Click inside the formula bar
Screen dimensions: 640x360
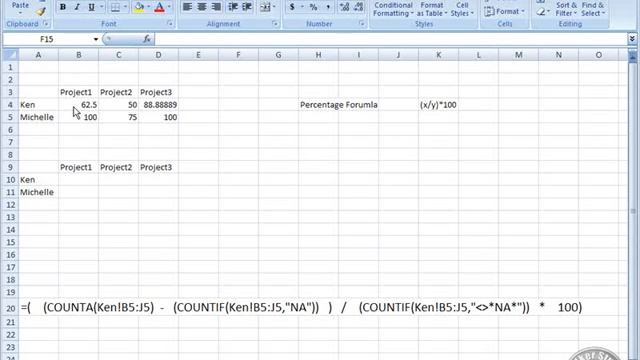click(x=391, y=39)
